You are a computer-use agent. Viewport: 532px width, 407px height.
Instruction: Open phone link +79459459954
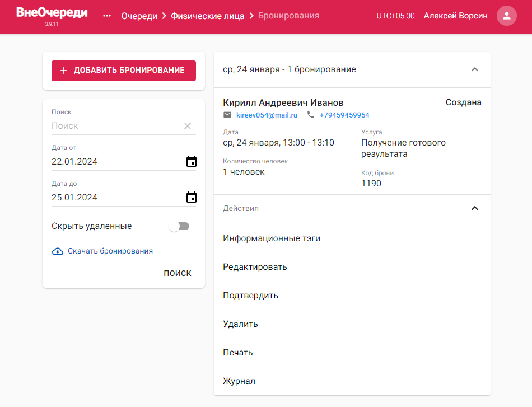[344, 115]
